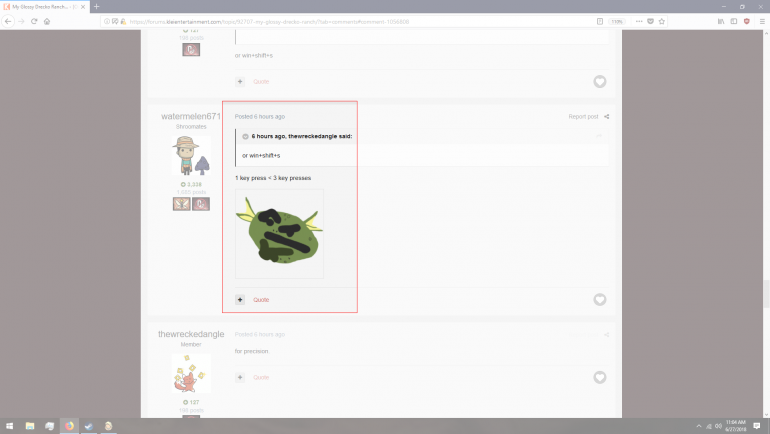
Task: Share the 'for precision' post
Action: [606, 335]
